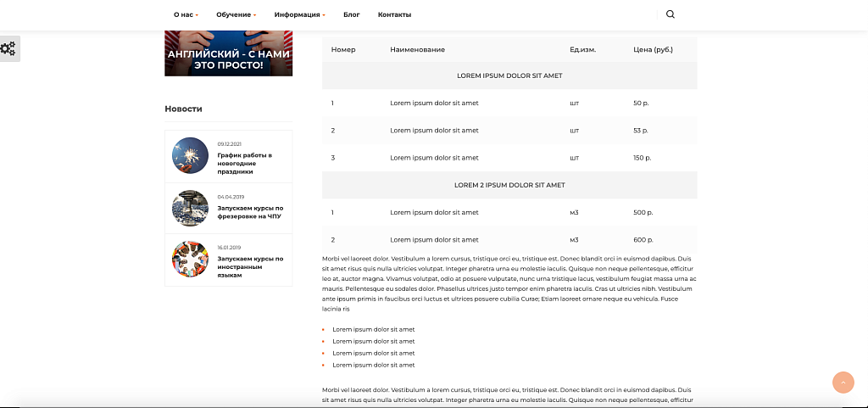
Task: Click the «Цена (руб.)» column header
Action: pyautogui.click(x=654, y=50)
